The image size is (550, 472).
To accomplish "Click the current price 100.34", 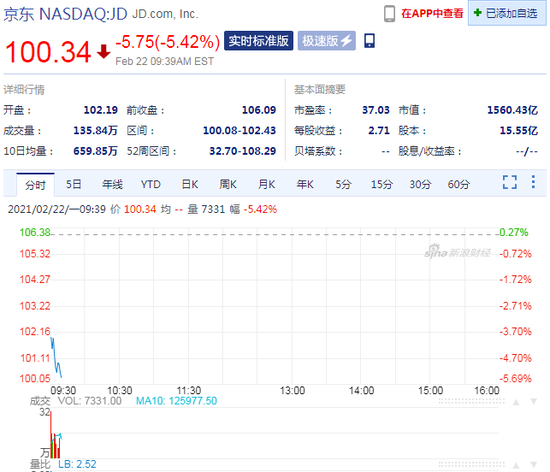I will tap(48, 52).
